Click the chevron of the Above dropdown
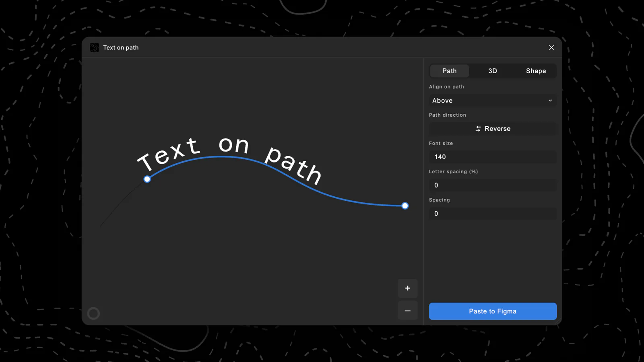 [x=550, y=101]
